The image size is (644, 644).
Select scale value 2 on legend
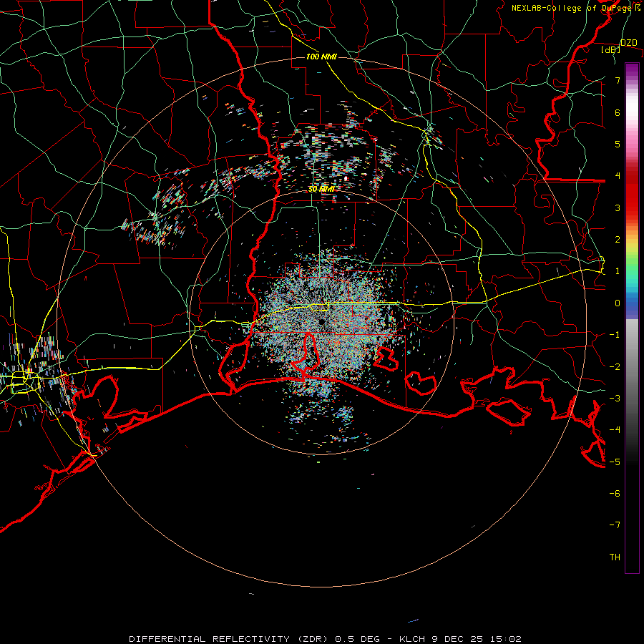(x=618, y=240)
